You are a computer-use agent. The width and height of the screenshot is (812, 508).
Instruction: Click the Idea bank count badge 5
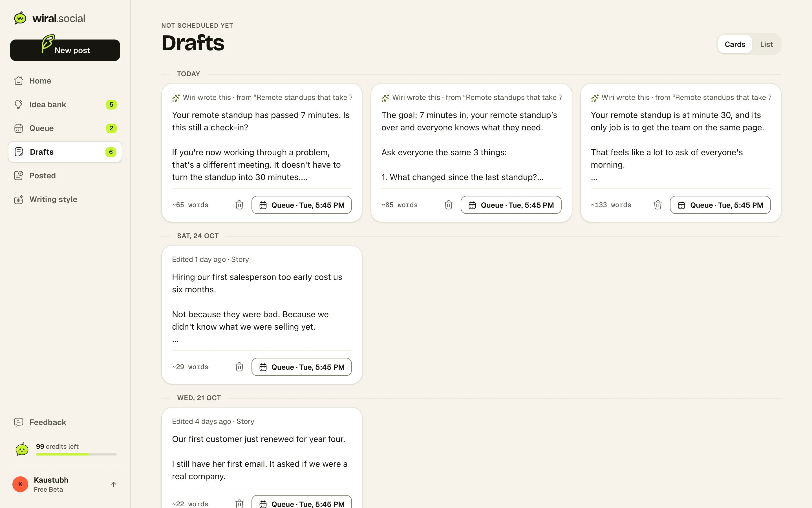[x=111, y=104]
